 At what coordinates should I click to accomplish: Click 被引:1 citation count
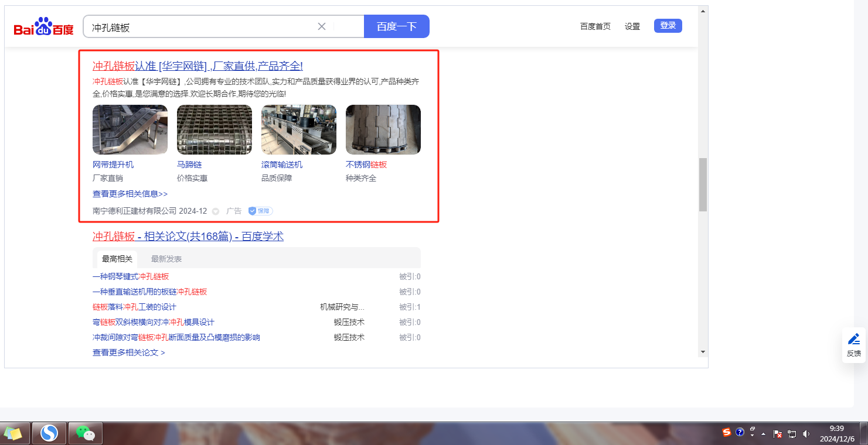(x=410, y=307)
